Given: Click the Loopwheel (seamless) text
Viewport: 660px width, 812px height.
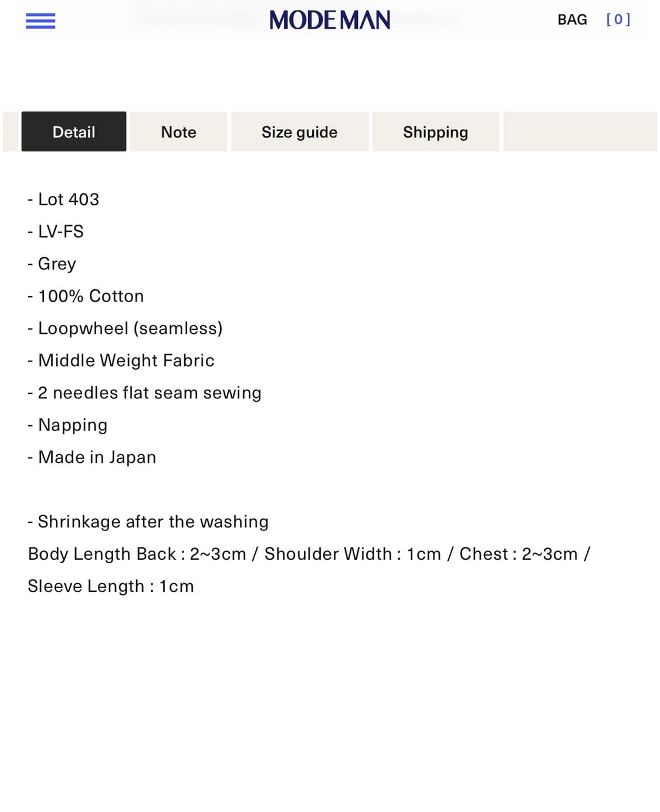Looking at the screenshot, I should [125, 329].
